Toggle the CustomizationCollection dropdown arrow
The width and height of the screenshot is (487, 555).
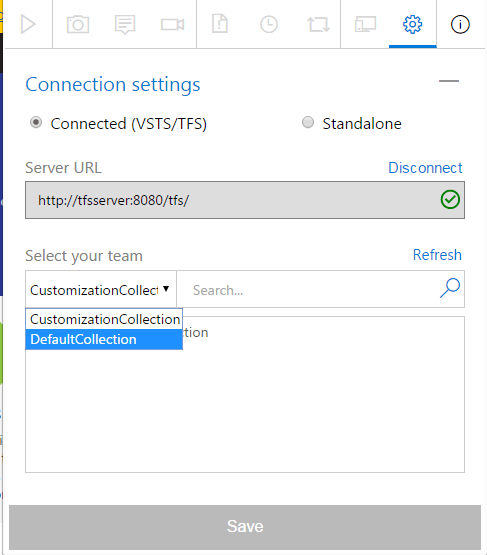pos(166,289)
